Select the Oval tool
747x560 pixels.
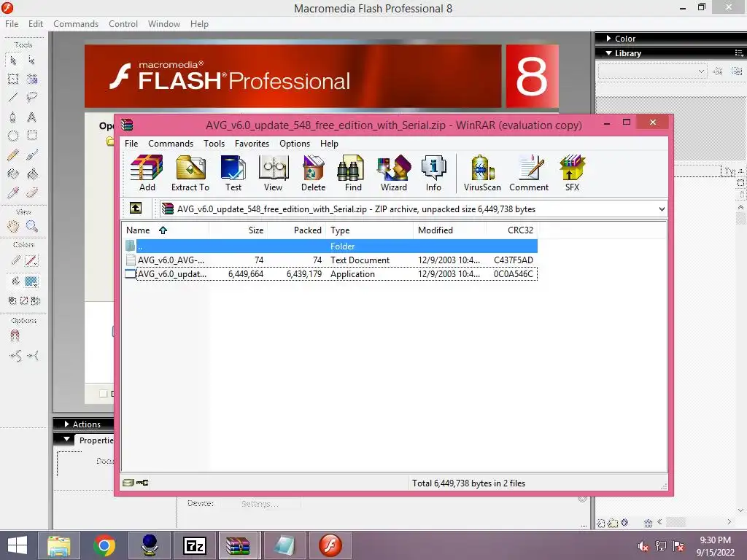pos(13,136)
